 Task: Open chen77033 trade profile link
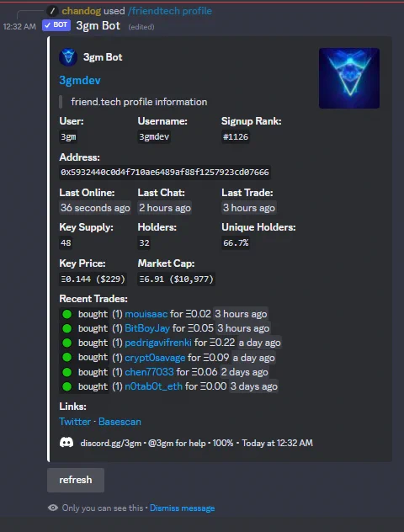pos(149,372)
